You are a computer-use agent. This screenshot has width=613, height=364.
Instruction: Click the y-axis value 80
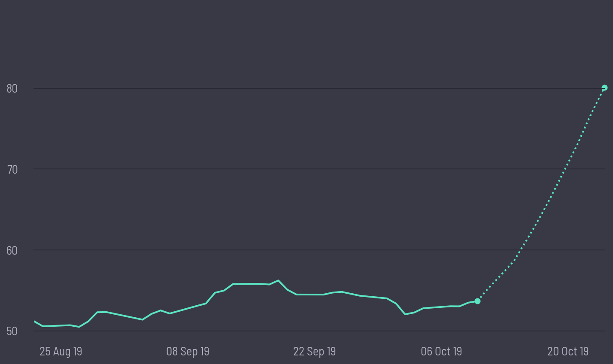click(12, 88)
